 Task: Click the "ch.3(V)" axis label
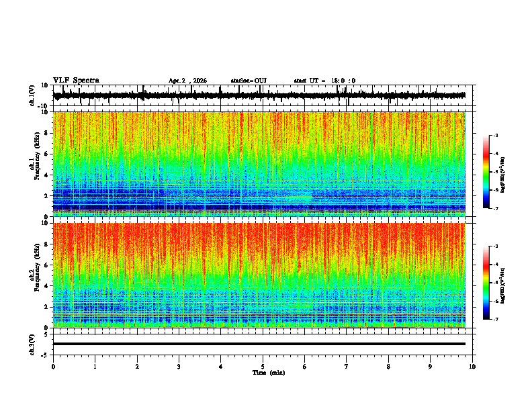(32, 345)
